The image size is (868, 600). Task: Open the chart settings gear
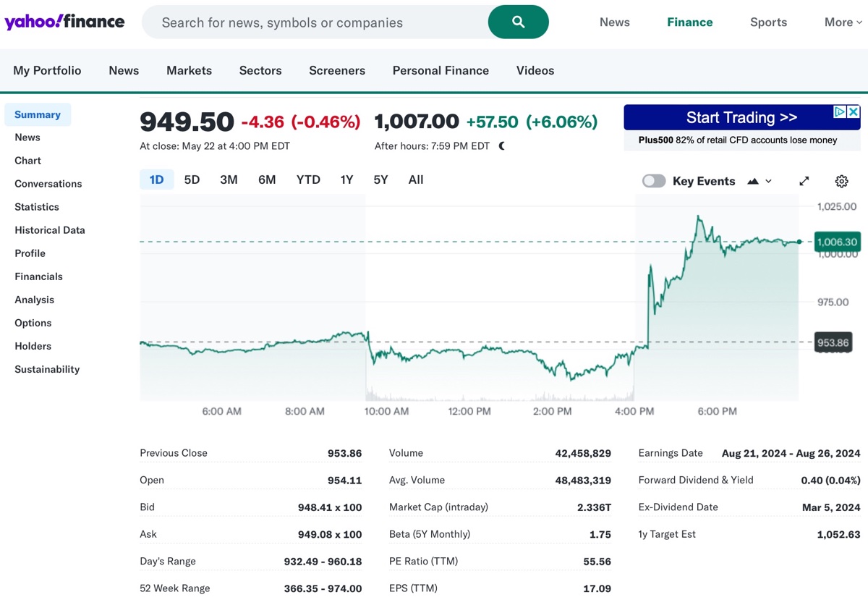(x=841, y=180)
